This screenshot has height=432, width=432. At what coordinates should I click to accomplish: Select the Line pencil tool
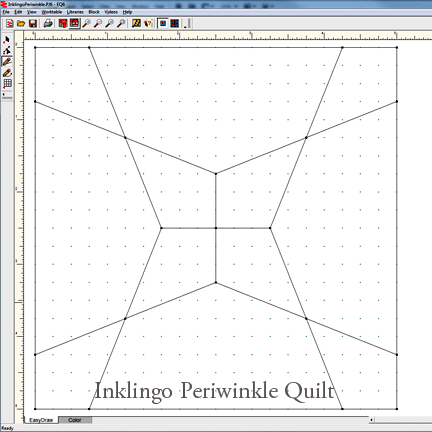(x=7, y=62)
